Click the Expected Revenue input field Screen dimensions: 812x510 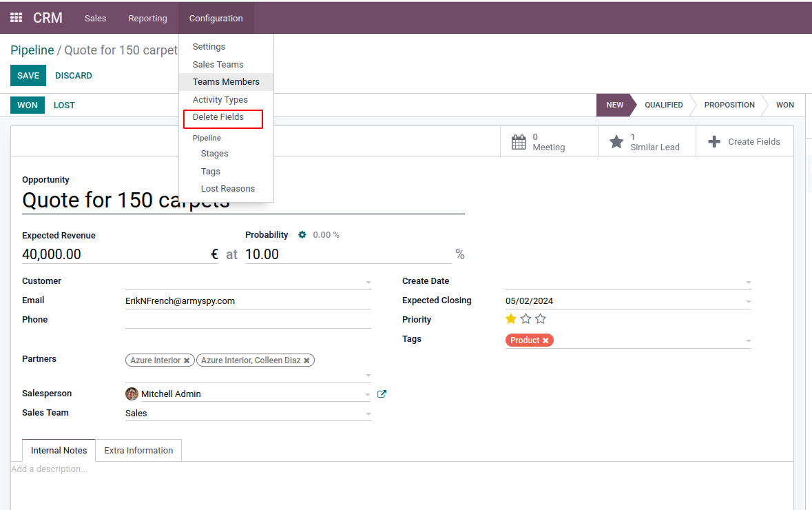coord(114,254)
